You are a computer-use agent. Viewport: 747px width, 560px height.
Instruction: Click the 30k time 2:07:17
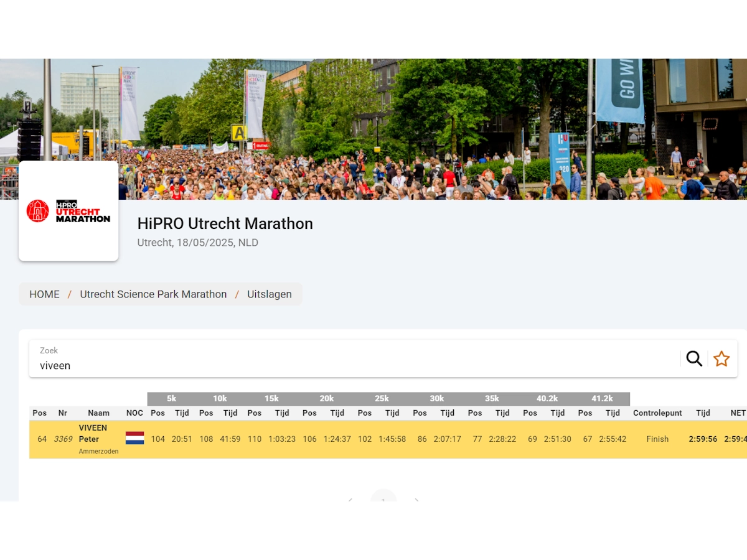(x=448, y=439)
